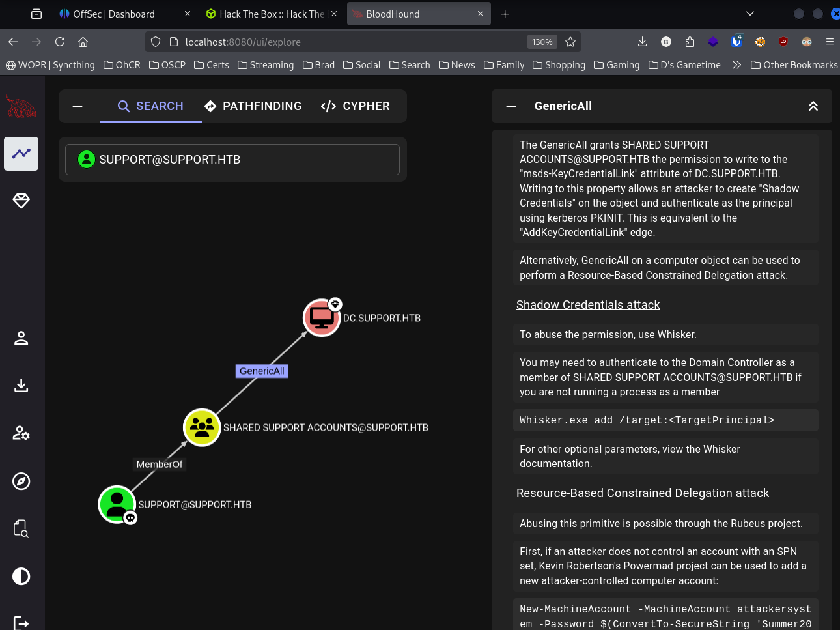Open the user profile sidebar icon

[x=21, y=337]
